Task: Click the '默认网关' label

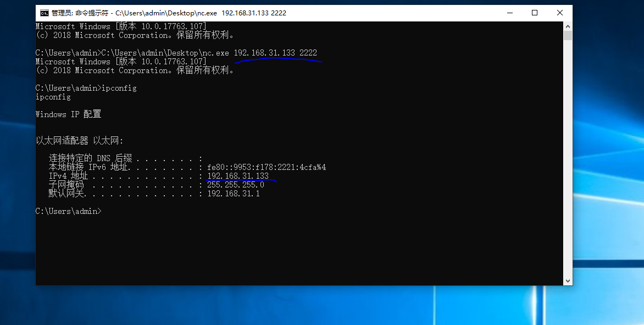Action: pos(66,194)
